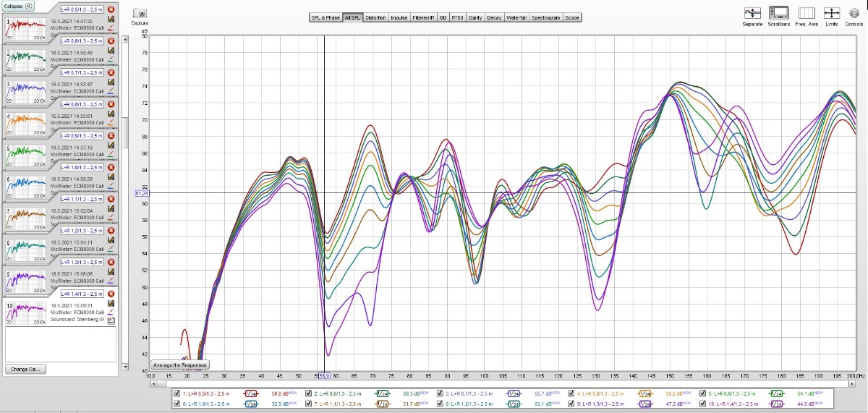The image size is (868, 413).
Task: Remove measurement 1 with red X icon
Action: tap(111, 9)
